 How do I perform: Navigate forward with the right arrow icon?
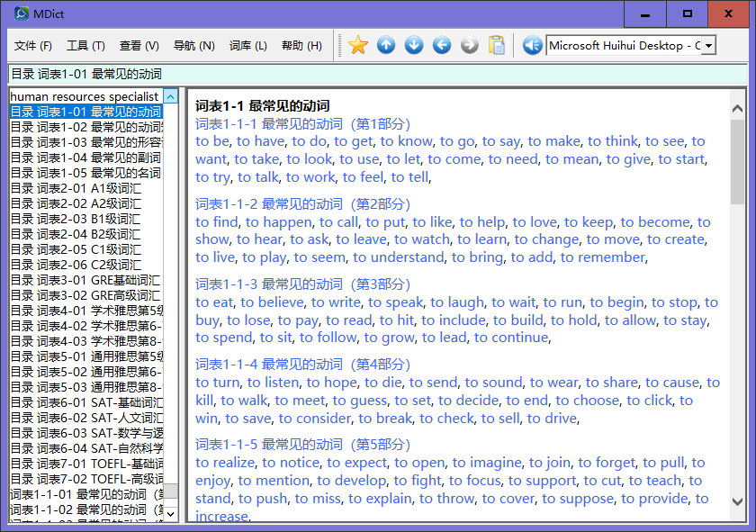tap(469, 45)
